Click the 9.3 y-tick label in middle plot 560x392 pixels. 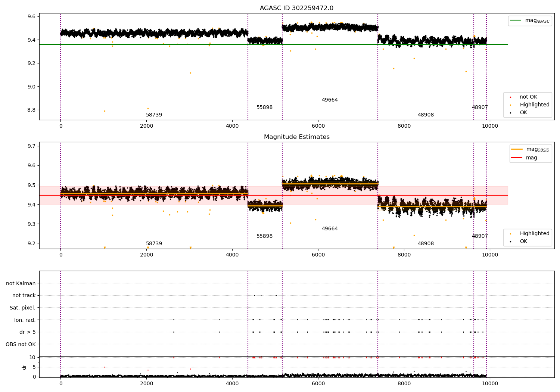[31, 224]
